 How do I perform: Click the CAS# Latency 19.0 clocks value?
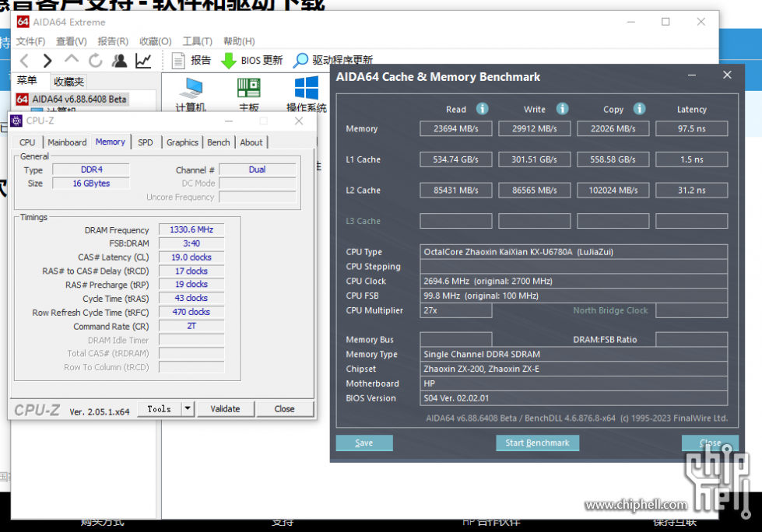191,257
